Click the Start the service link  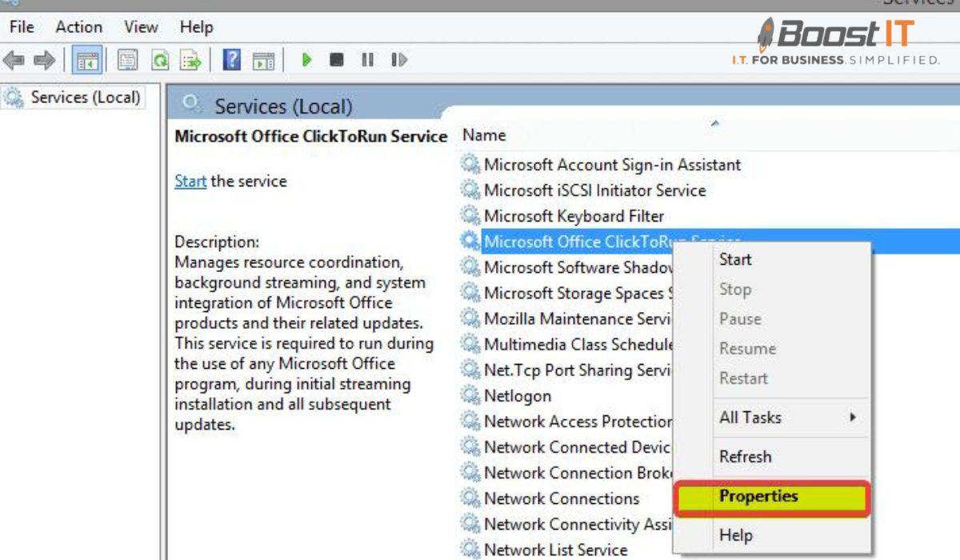(190, 181)
